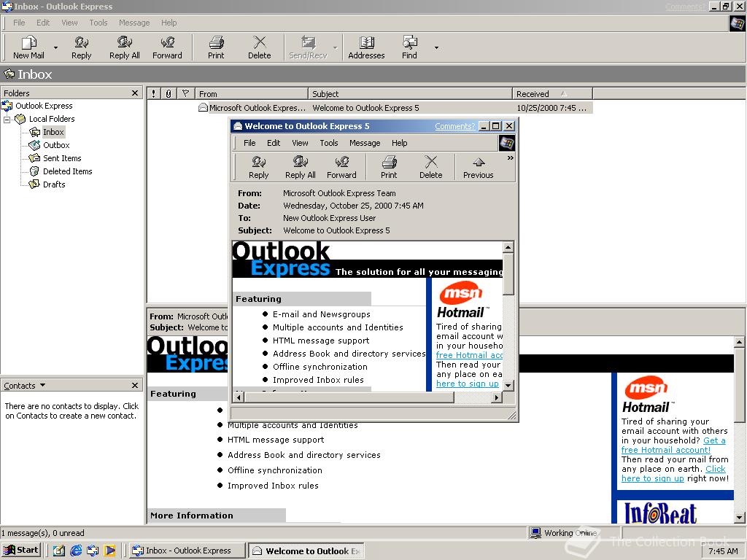Click right arrow of message window horizontal scrollbar
The image size is (747, 560).
coord(497,397)
